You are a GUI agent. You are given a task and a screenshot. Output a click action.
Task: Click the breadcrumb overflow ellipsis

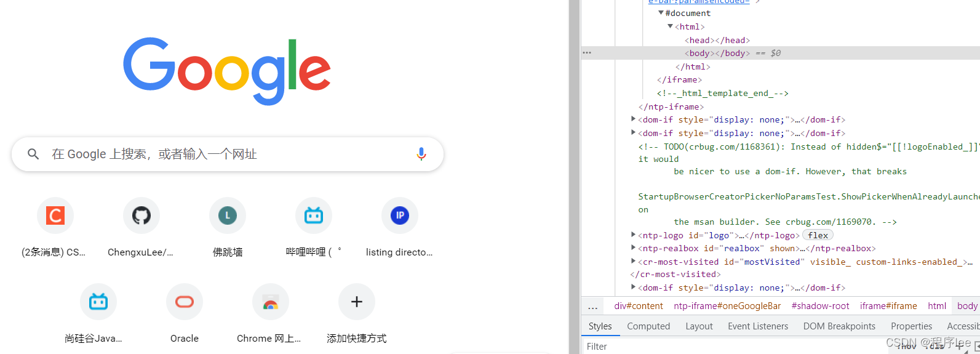click(592, 307)
